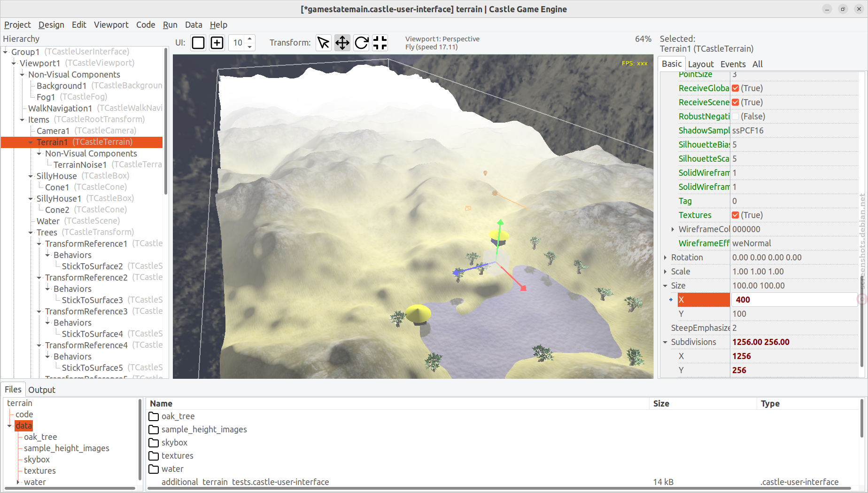The image size is (868, 493).
Task: Open the Viewport menu
Action: (x=111, y=25)
